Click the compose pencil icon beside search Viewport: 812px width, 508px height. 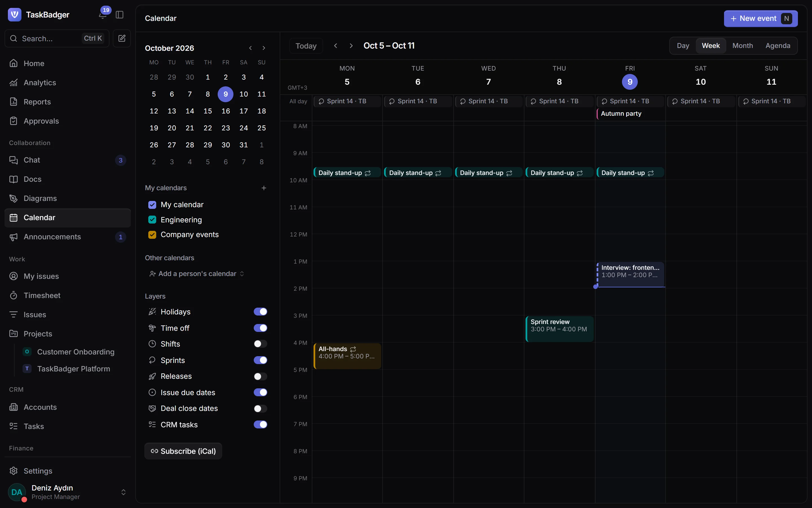pyautogui.click(x=122, y=38)
